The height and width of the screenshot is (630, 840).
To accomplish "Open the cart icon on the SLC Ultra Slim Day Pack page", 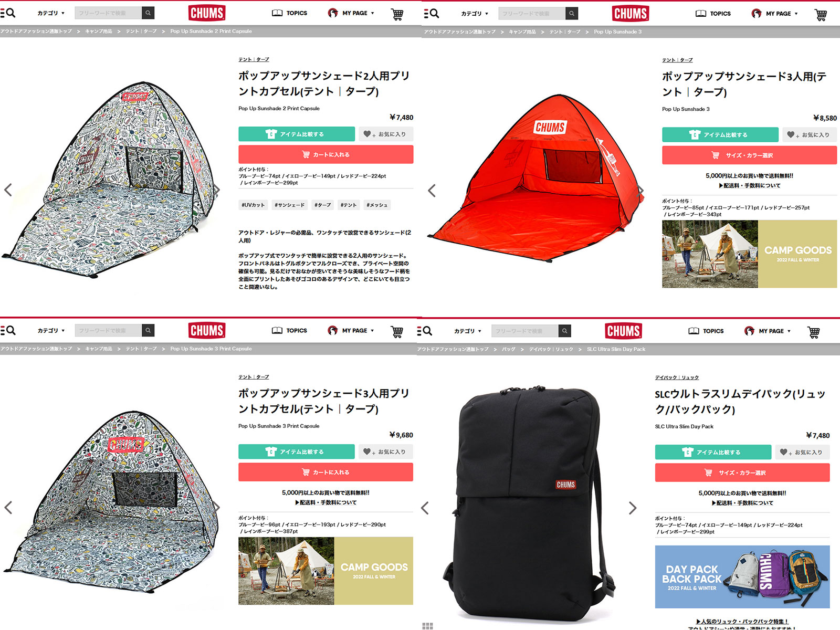I will (x=814, y=332).
